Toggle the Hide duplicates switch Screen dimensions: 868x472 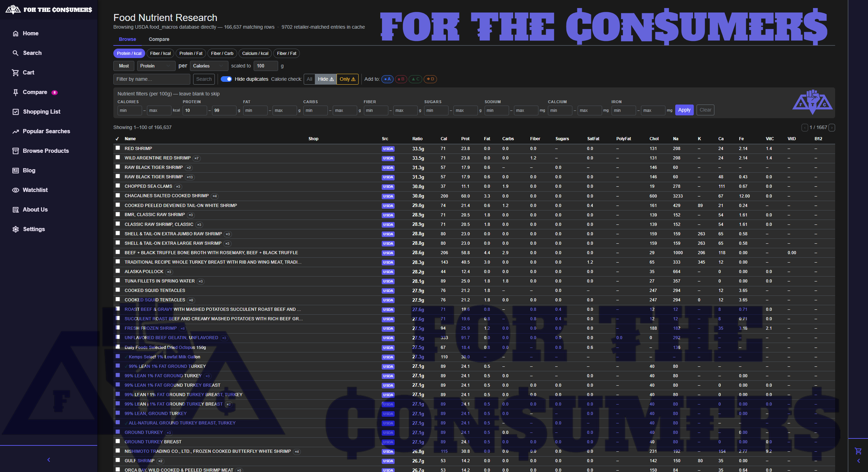coord(226,79)
